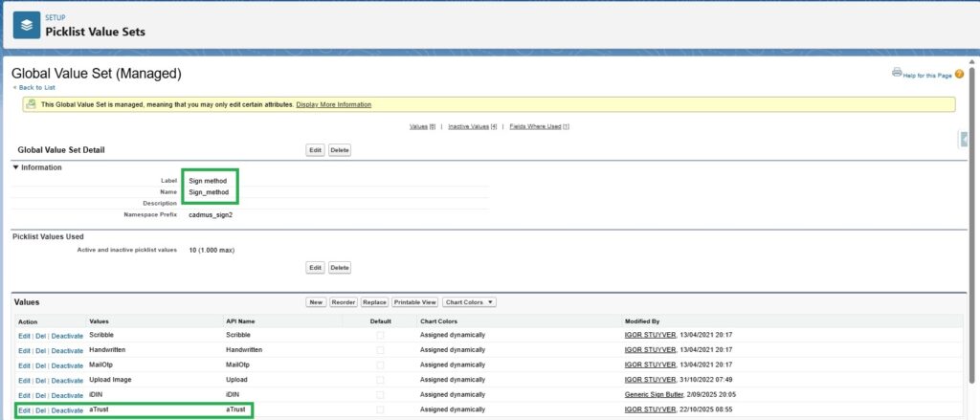Collapse the Information section triangle

pos(16,167)
